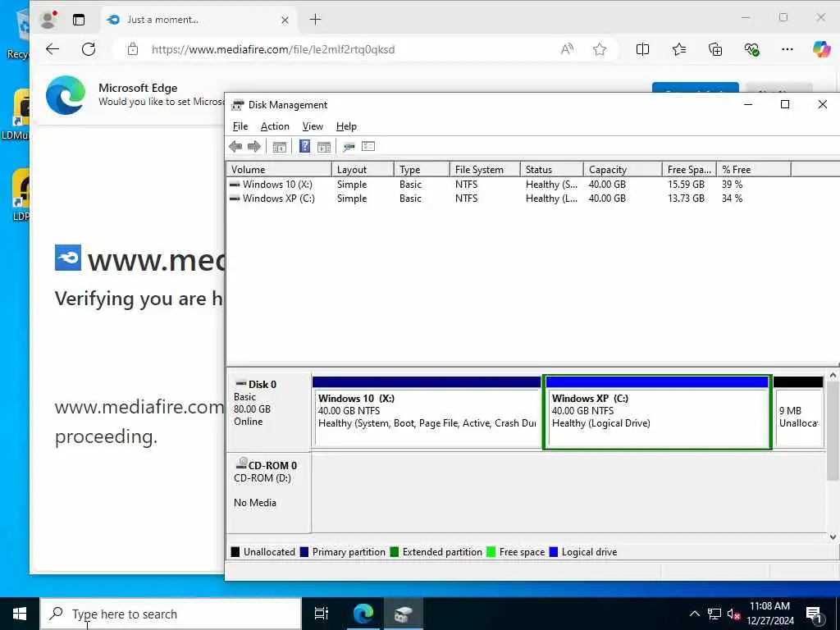Click the Settings checklist toolbar icon

coord(368,146)
